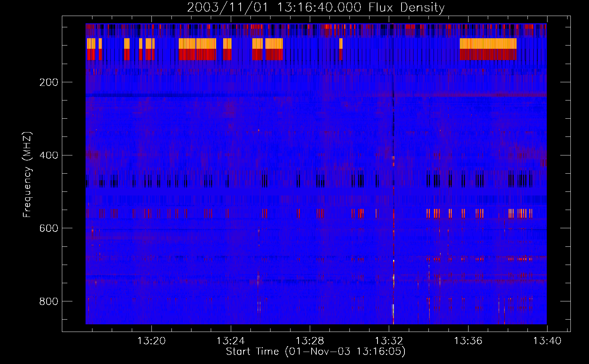Click the 13:24 time tick label
Viewport: 589px width, 364px height.
click(x=230, y=341)
